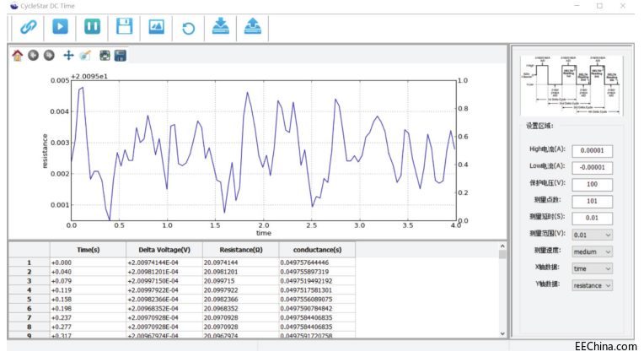Go back to previous plot view
Image resolution: width=644 pixels, height=357 pixels.
click(x=33, y=55)
